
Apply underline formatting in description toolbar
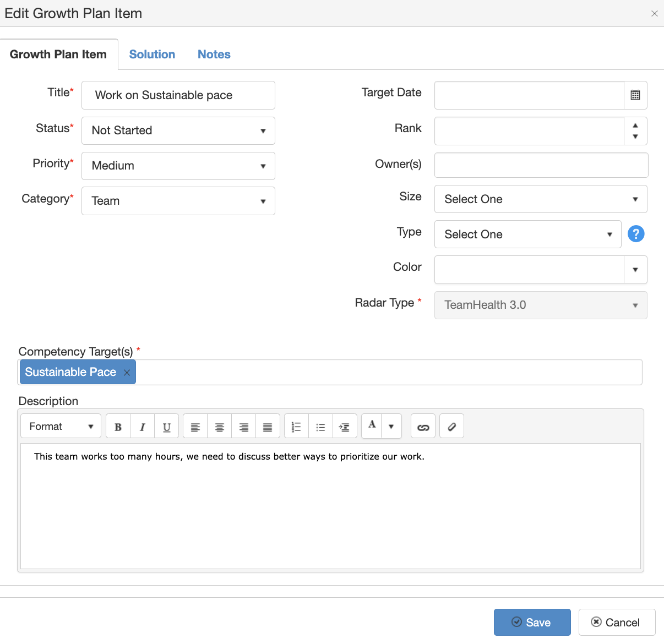166,427
